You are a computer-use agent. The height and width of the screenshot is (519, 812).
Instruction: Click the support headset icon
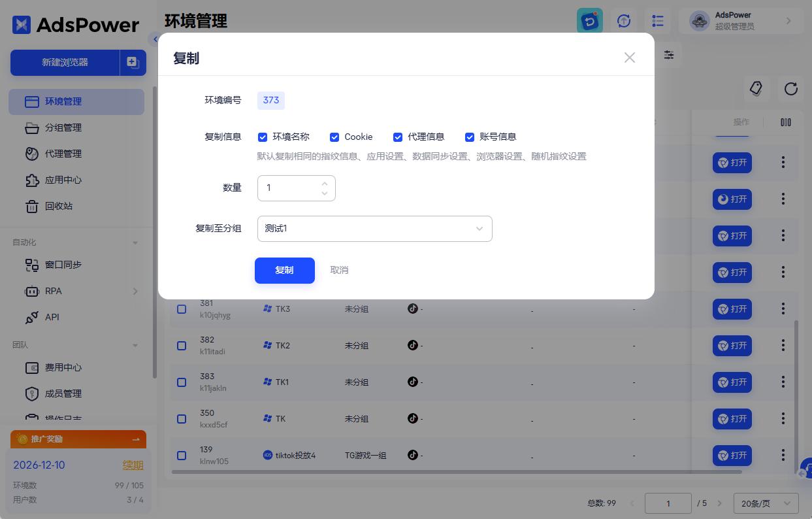coord(806,468)
